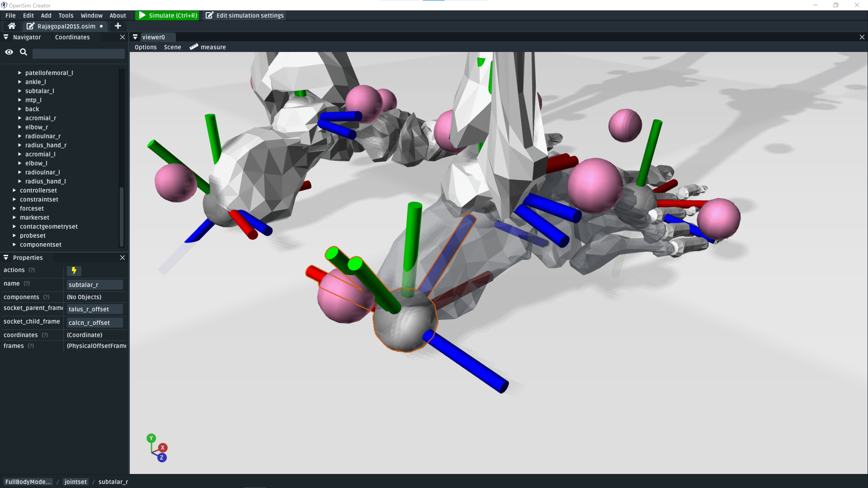The height and width of the screenshot is (488, 868).
Task: Click the subtalar_r name input field
Action: pos(95,285)
